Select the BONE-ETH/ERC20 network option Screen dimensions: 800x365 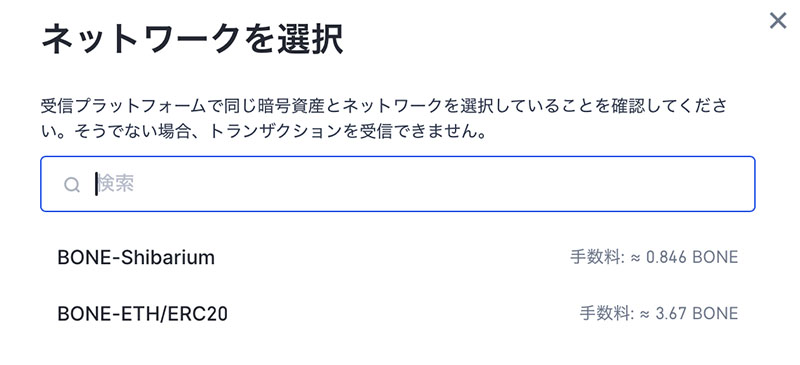tap(397, 313)
